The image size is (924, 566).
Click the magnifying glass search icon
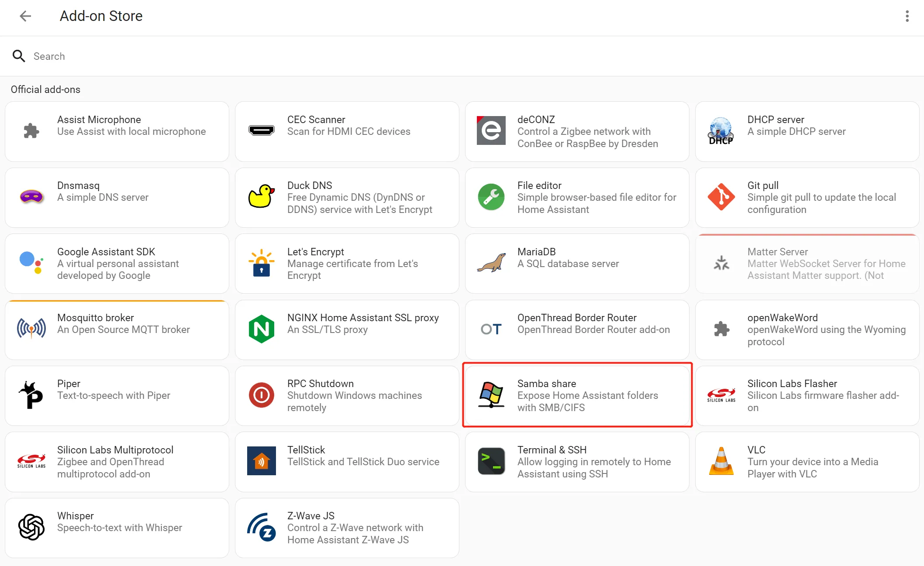[x=19, y=56]
